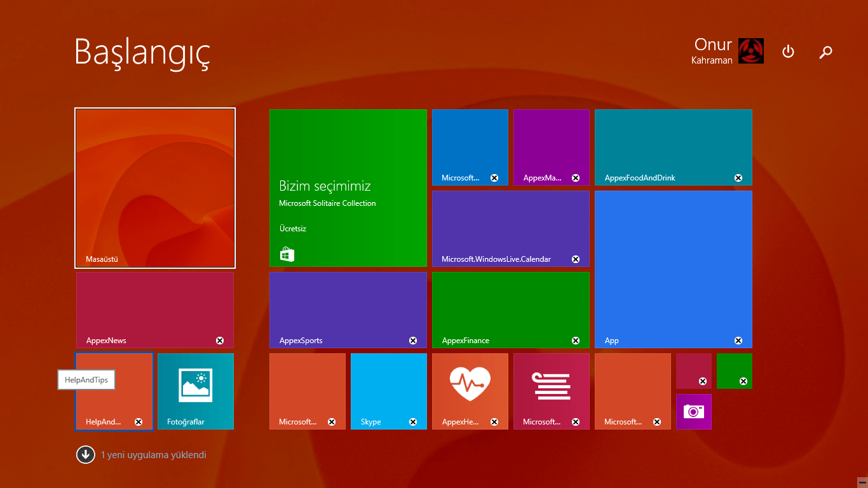This screenshot has height=488, width=868.
Task: Launch the AppexFinance tile
Action: tap(511, 310)
